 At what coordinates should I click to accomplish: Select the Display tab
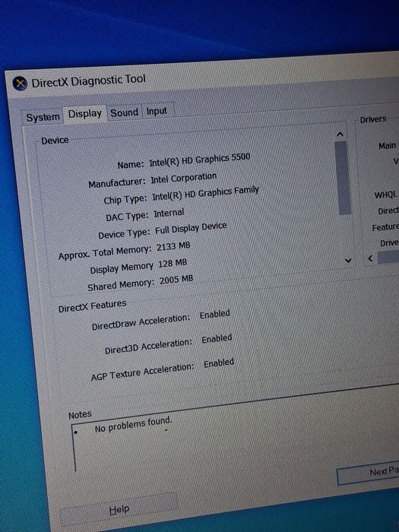coord(85,114)
